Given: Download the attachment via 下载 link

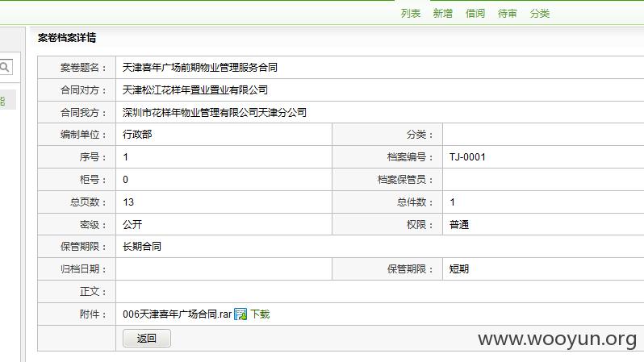Looking at the screenshot, I should click(x=260, y=314).
